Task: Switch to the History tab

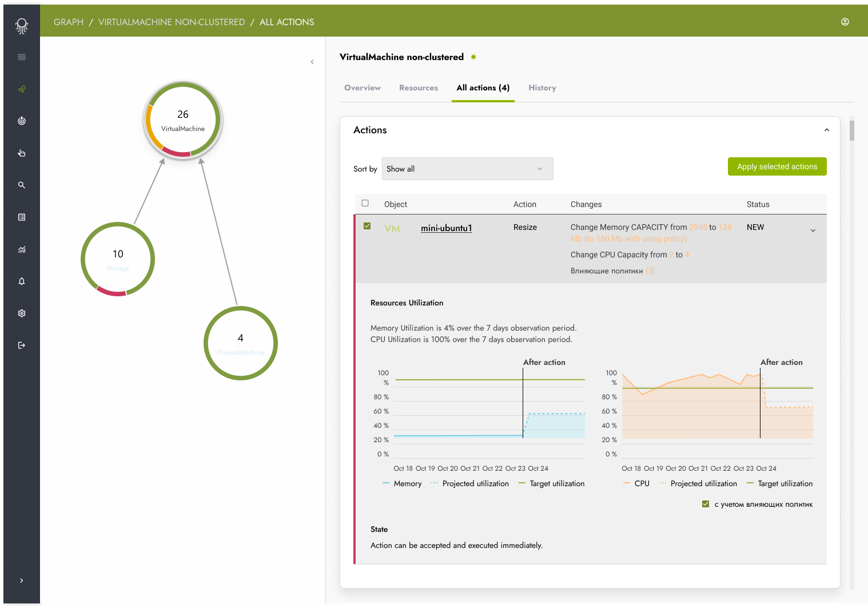Action: click(542, 88)
